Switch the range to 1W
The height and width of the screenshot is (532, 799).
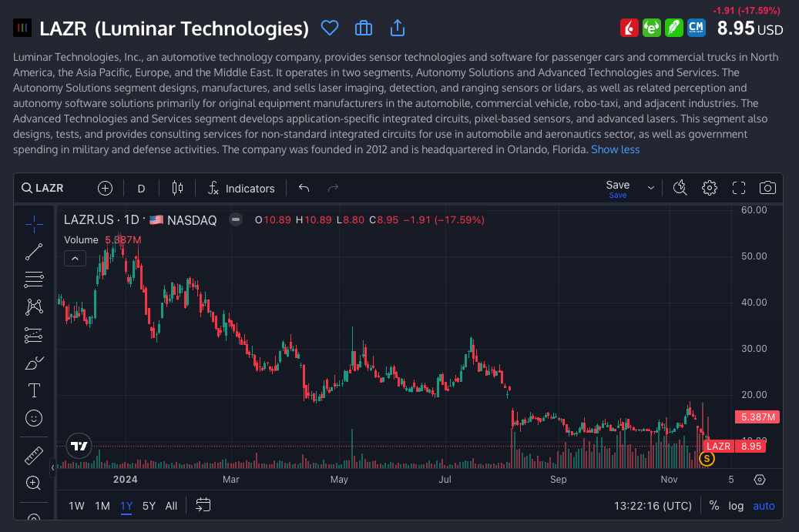click(76, 506)
